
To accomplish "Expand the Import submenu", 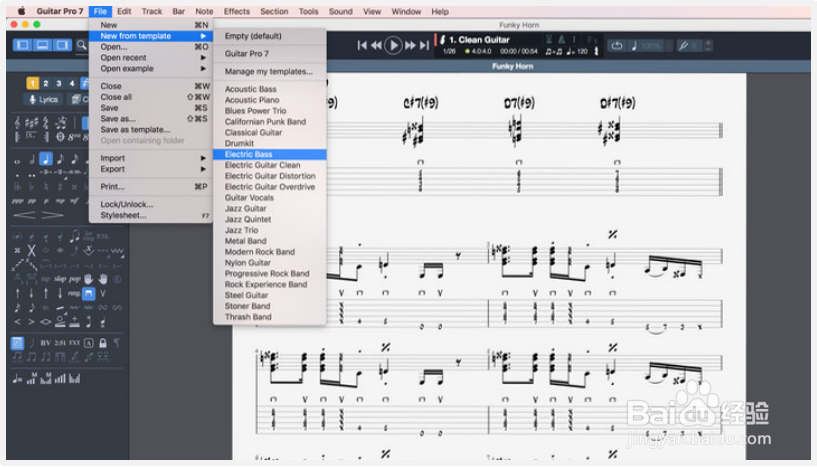I will click(151, 158).
